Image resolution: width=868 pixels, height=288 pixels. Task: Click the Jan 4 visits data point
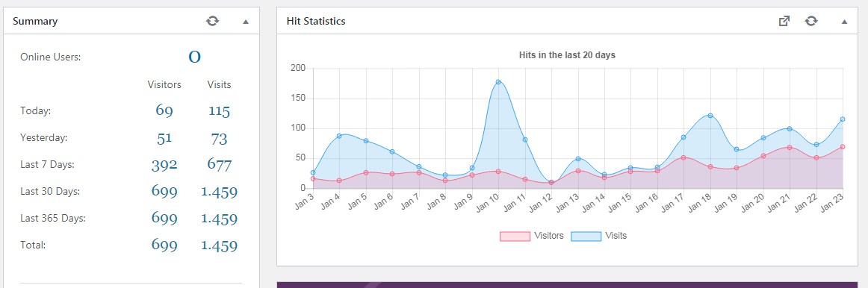(x=339, y=136)
